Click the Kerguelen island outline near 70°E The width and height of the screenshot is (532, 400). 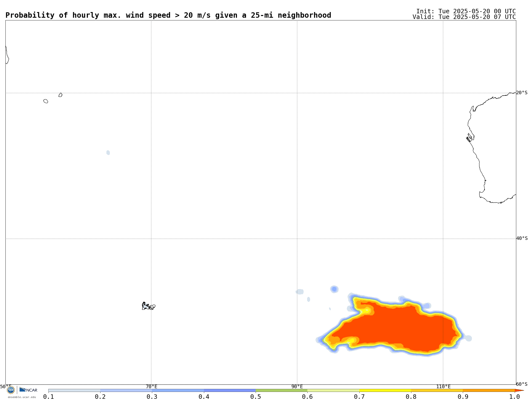[x=149, y=306]
